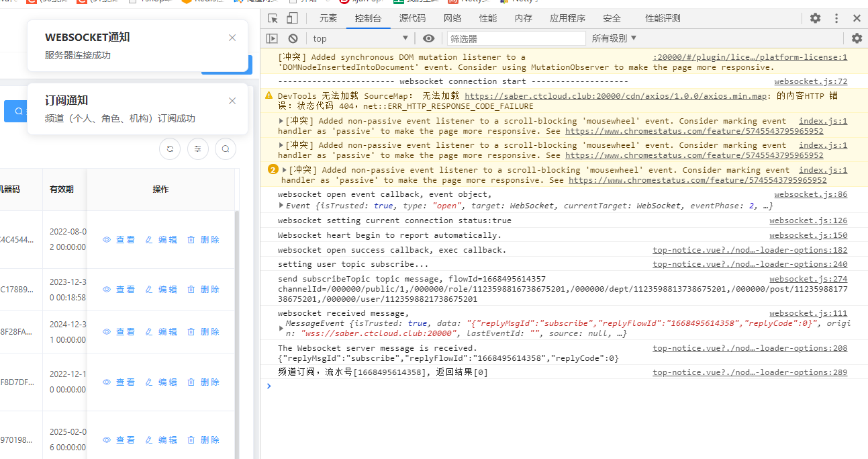The height and width of the screenshot is (459, 868).
Task: Open the column settings circular icon
Action: point(197,149)
